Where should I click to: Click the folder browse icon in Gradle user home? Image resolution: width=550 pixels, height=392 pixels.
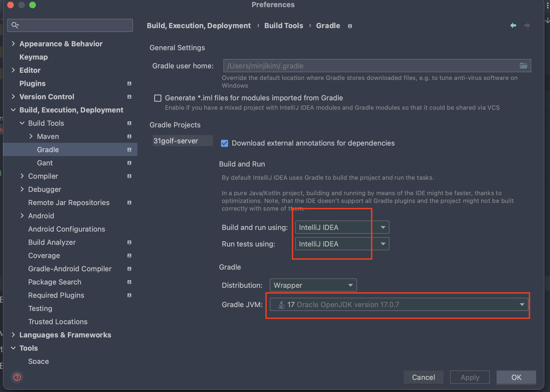523,66
